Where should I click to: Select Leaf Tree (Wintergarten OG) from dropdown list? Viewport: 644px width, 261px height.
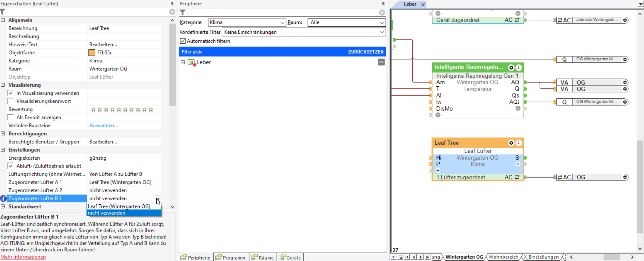[124, 206]
